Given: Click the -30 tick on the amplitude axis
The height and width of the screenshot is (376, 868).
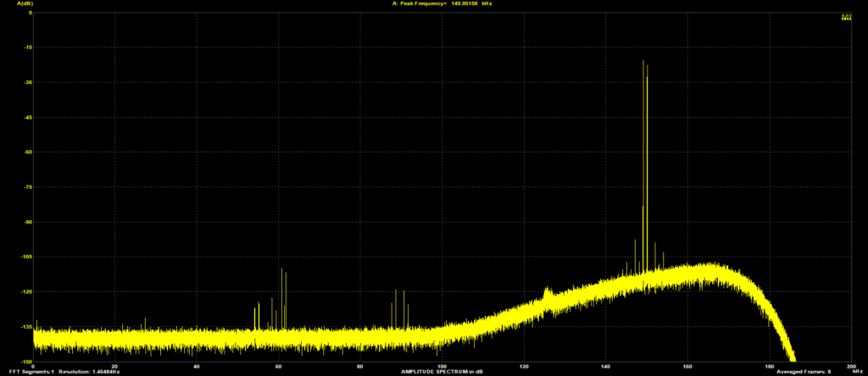Looking at the screenshot, I should [26, 82].
